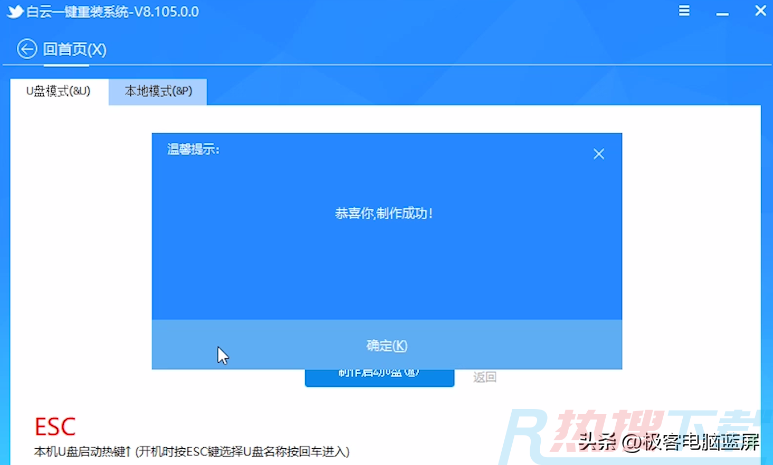Go back via 回首页(X) link
The image size is (773, 465).
point(74,49)
